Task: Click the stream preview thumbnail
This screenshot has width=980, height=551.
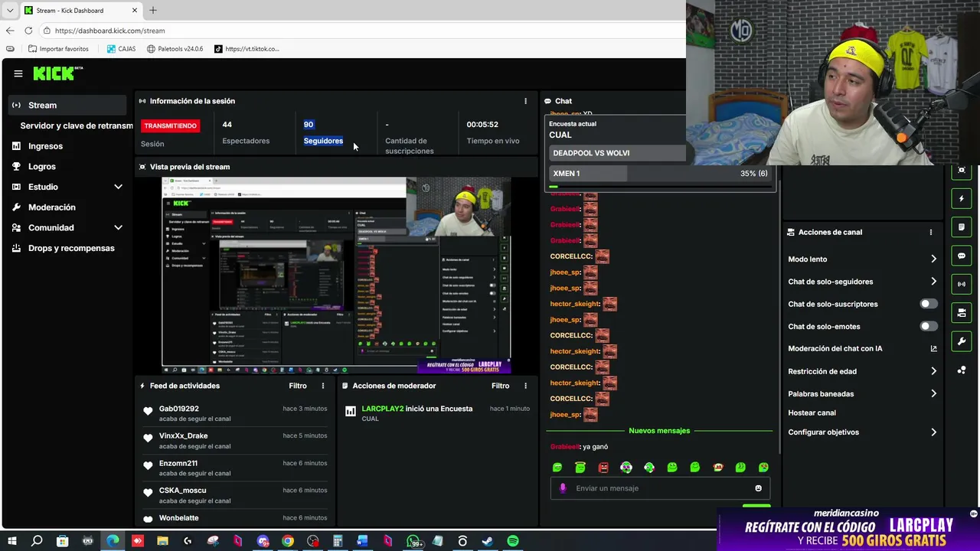Action: pyautogui.click(x=336, y=275)
